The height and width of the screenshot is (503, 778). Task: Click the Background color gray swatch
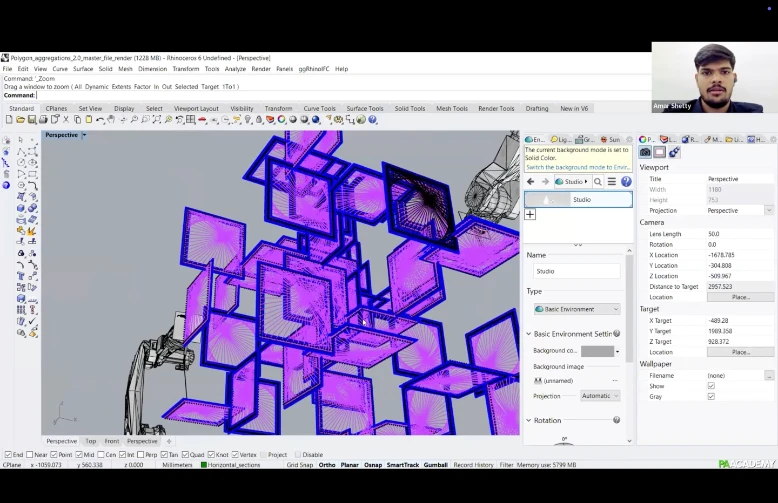coord(597,351)
